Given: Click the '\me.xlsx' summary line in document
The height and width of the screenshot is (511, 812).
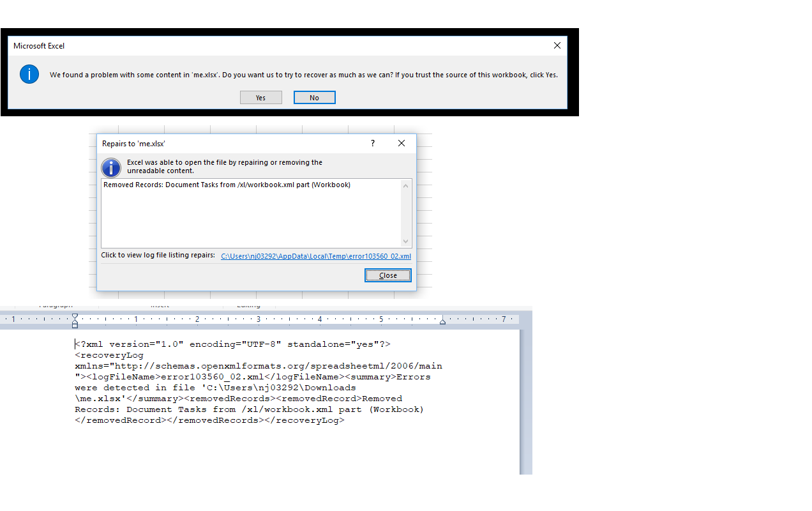Looking at the screenshot, I should [x=239, y=399].
